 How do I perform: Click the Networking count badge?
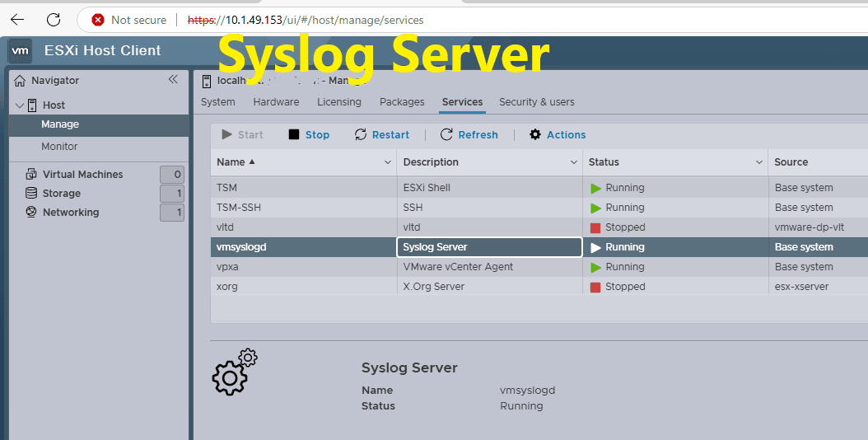pos(172,213)
